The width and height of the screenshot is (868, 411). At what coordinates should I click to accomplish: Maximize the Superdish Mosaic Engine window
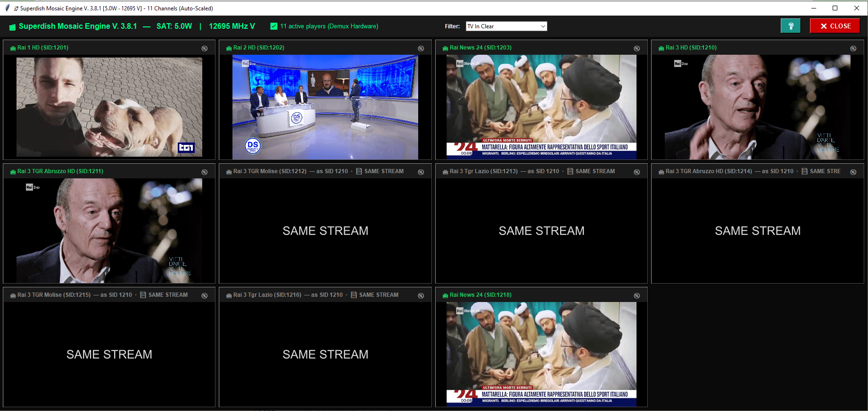point(835,8)
